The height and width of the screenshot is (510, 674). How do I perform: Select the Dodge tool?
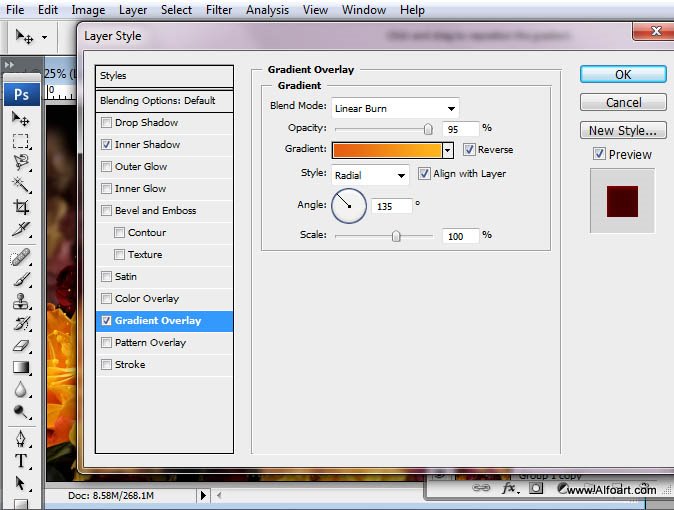click(x=20, y=412)
